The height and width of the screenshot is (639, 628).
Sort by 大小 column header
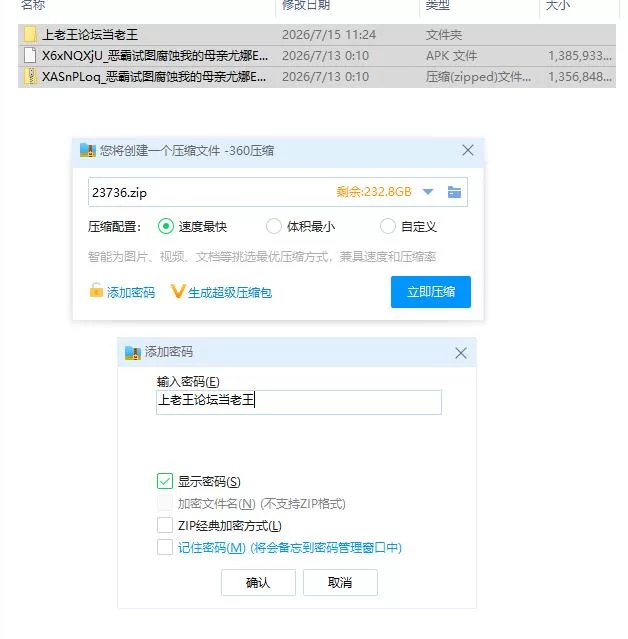pos(557,5)
